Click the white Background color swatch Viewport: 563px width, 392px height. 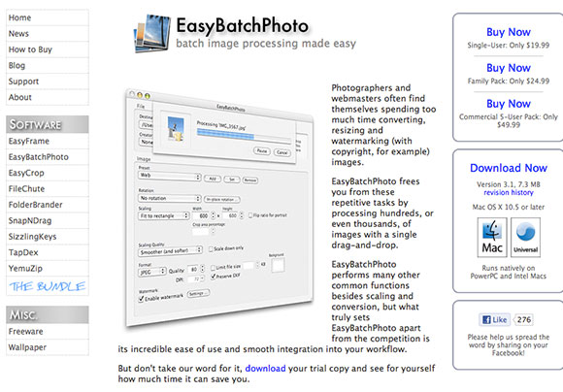coord(278,265)
